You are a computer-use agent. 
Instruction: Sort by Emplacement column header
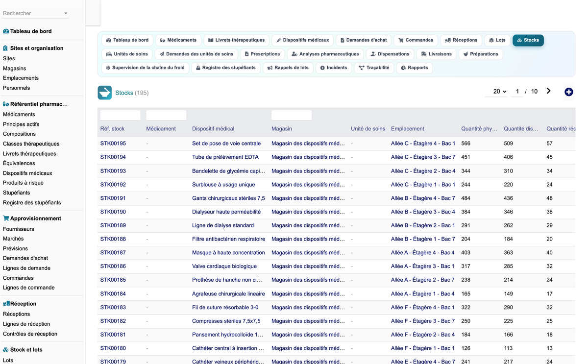click(408, 129)
